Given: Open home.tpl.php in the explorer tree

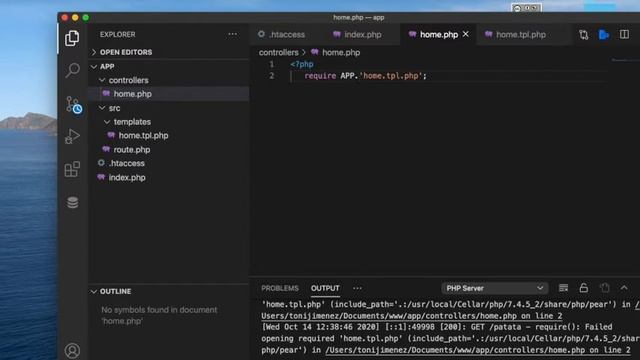Looking at the screenshot, I should point(168,136).
